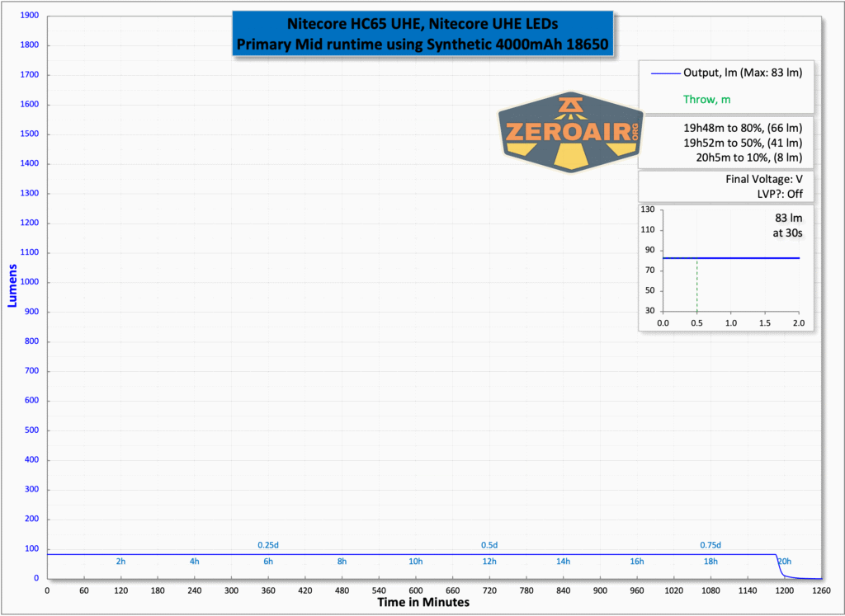
Task: Click the Time in Minutes axis label
Action: coord(423,602)
